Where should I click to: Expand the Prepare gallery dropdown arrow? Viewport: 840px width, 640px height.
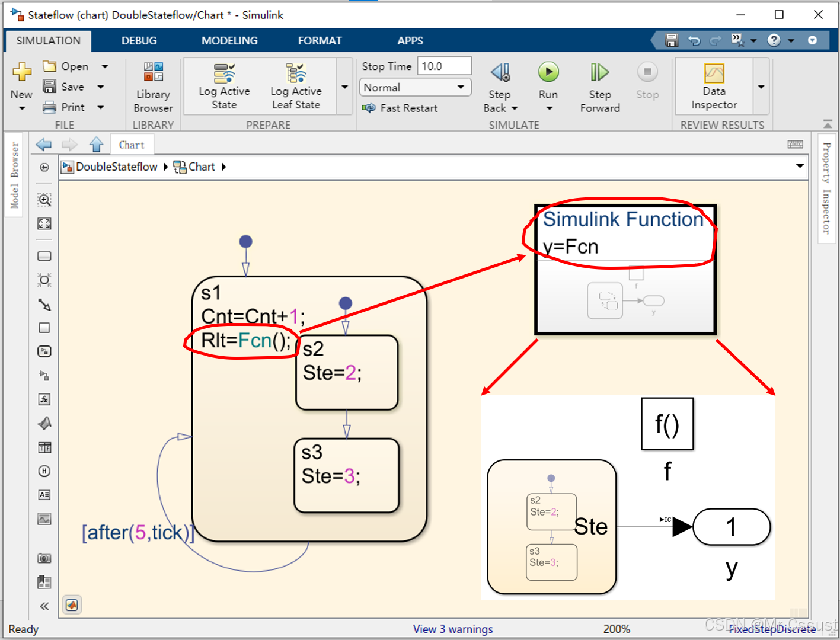point(345,87)
